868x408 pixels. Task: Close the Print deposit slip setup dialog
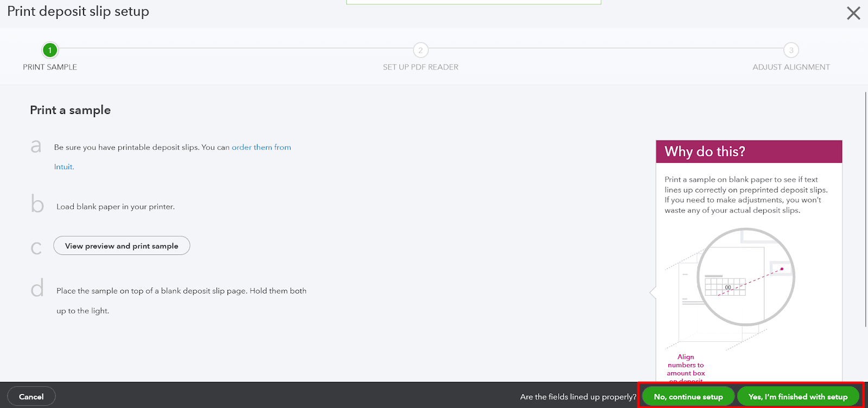(x=853, y=13)
